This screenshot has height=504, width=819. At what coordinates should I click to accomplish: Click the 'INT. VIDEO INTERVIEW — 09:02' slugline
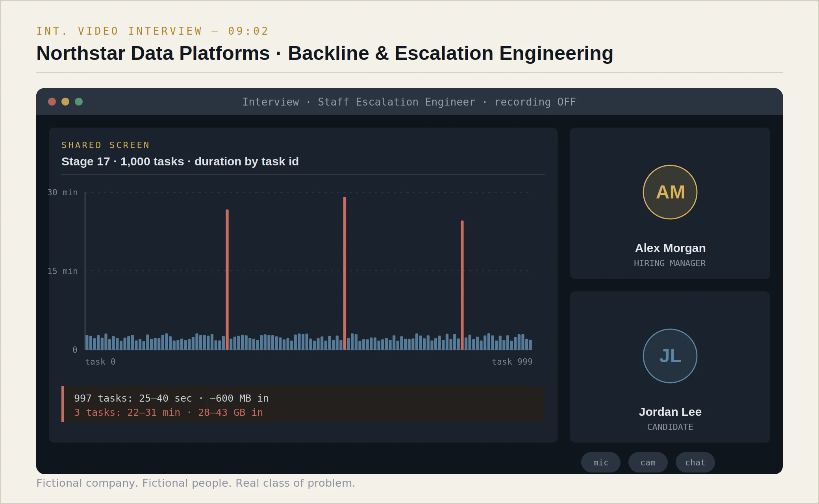pos(152,31)
